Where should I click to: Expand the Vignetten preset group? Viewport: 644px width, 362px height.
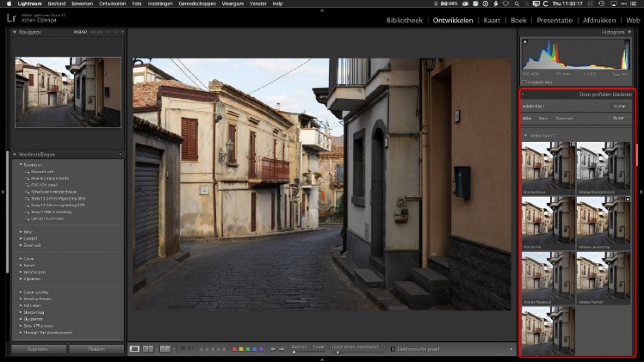pos(21,279)
